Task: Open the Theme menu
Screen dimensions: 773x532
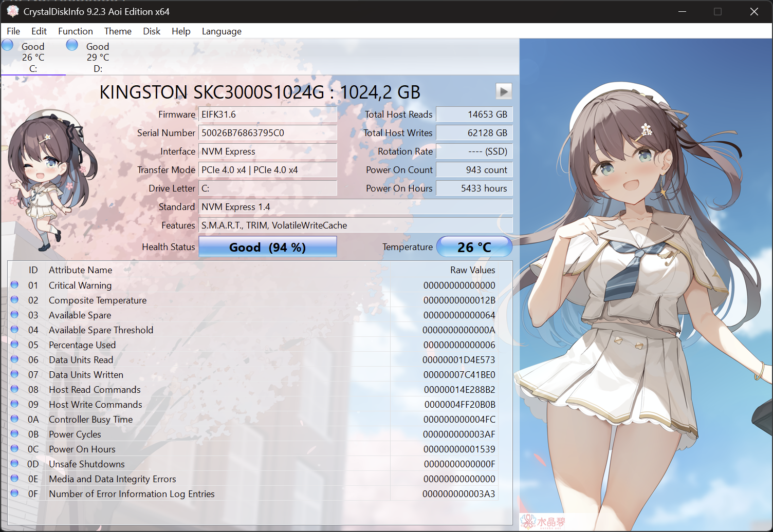Action: pyautogui.click(x=118, y=31)
